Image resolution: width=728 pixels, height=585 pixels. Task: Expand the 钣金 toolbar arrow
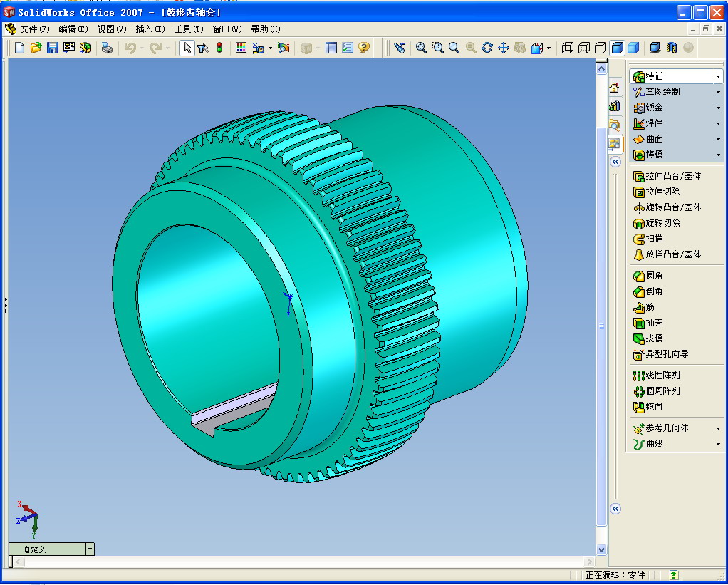pyautogui.click(x=718, y=108)
